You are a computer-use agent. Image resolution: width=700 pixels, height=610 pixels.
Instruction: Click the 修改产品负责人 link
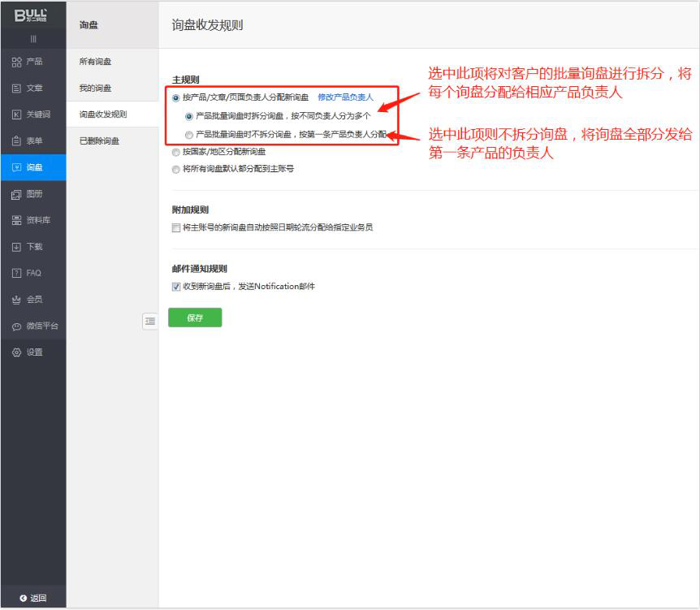coord(345,97)
